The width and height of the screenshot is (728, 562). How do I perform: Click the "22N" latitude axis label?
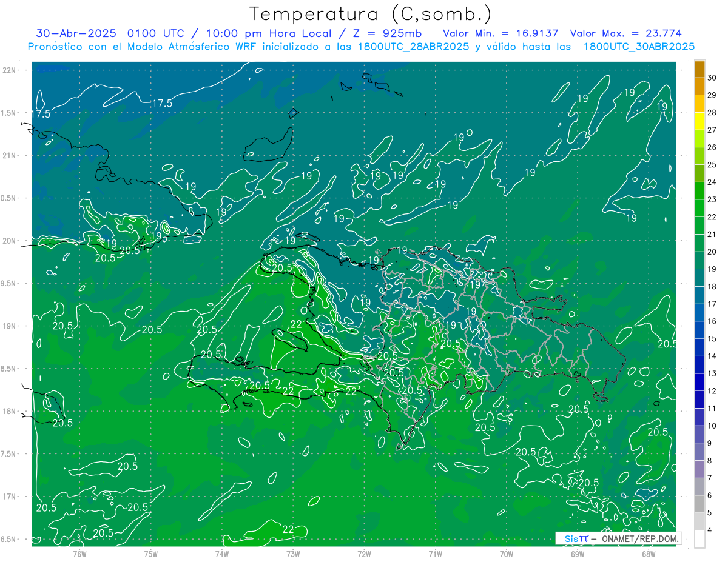point(9,70)
